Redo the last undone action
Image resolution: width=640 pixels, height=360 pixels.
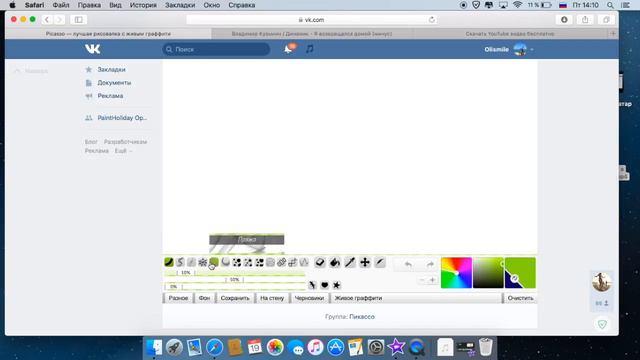[430, 264]
